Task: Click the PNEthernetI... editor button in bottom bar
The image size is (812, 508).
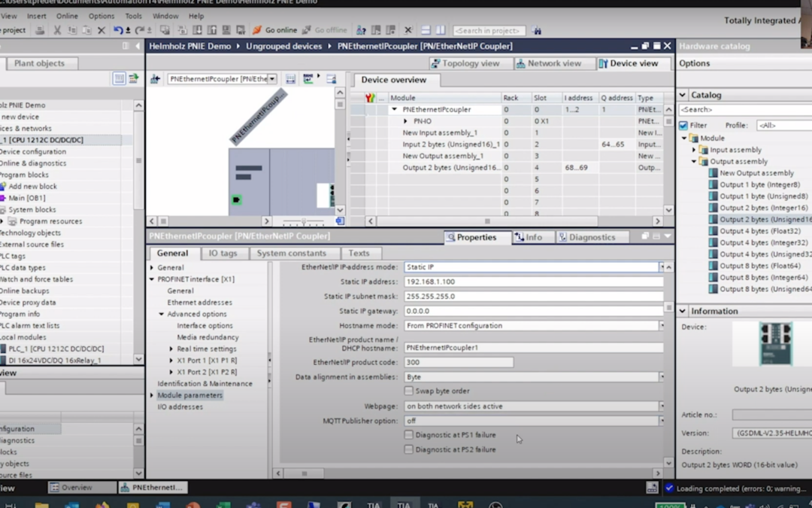Action: point(153,487)
